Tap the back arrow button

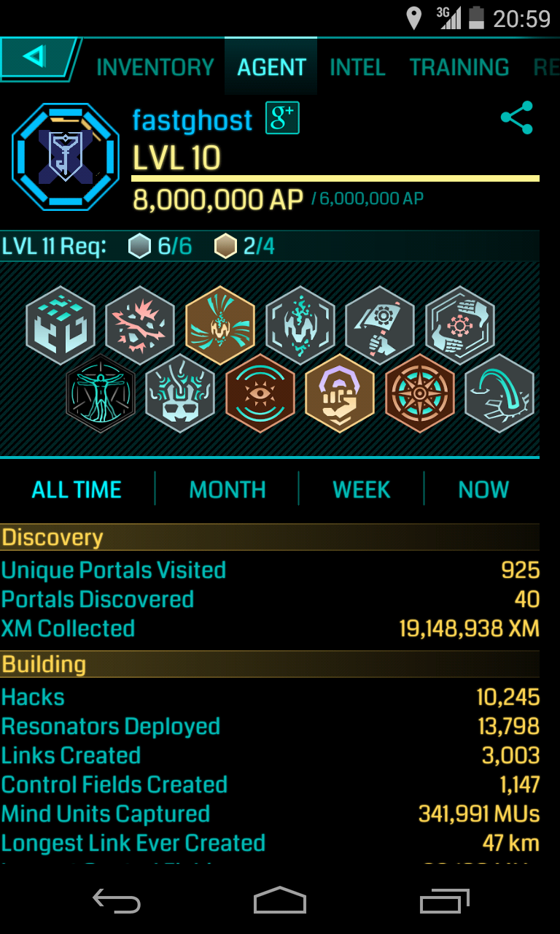[38, 58]
